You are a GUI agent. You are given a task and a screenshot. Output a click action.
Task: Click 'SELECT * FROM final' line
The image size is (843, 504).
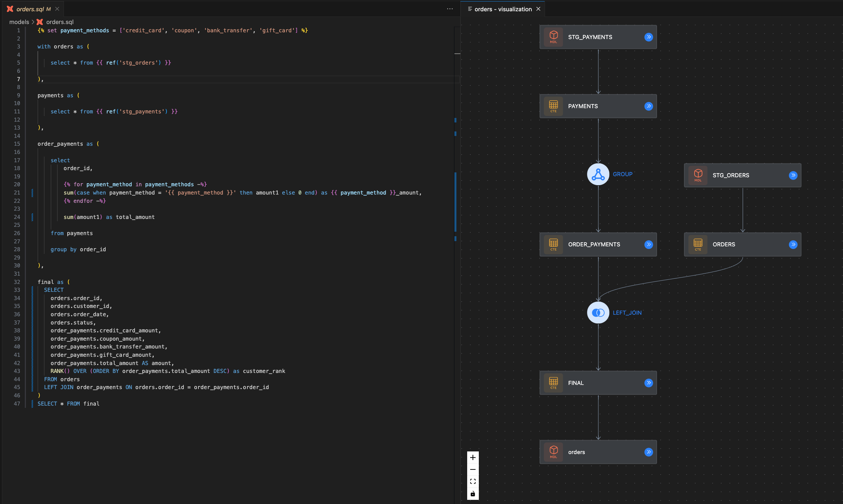point(68,404)
